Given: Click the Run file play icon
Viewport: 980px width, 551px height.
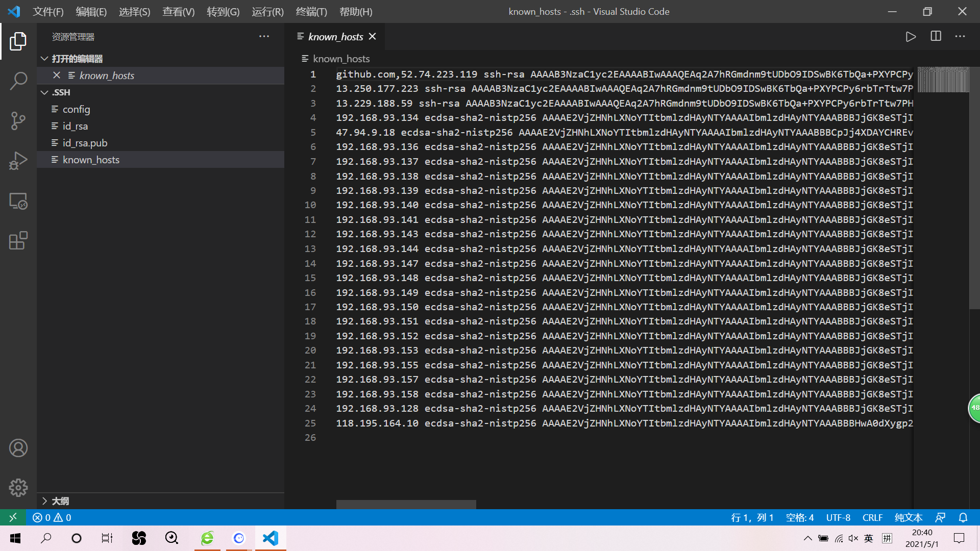Looking at the screenshot, I should (x=911, y=37).
